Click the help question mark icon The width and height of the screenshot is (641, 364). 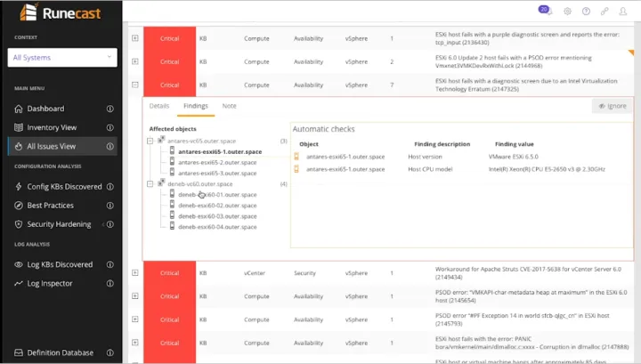[x=587, y=12]
